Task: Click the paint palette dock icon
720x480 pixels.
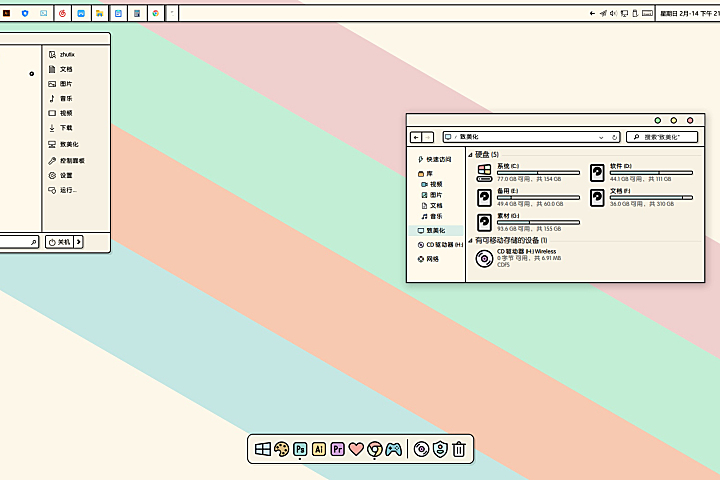Action: [x=281, y=450]
